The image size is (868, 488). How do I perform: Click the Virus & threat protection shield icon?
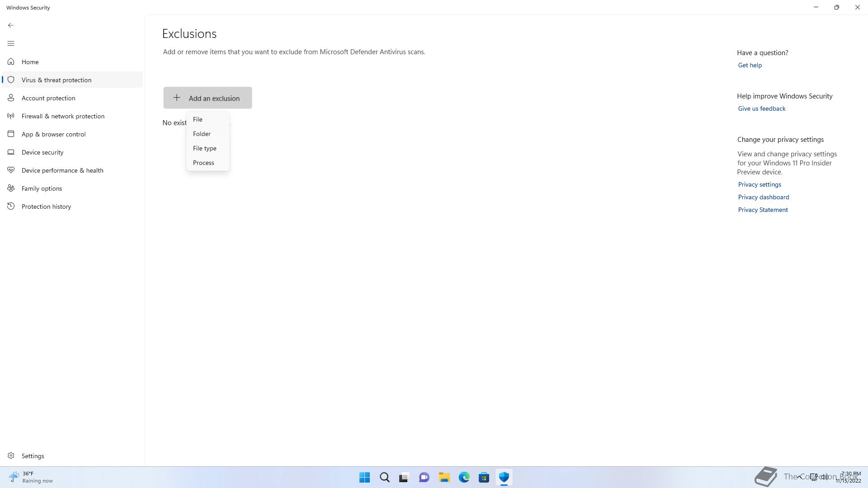point(11,80)
